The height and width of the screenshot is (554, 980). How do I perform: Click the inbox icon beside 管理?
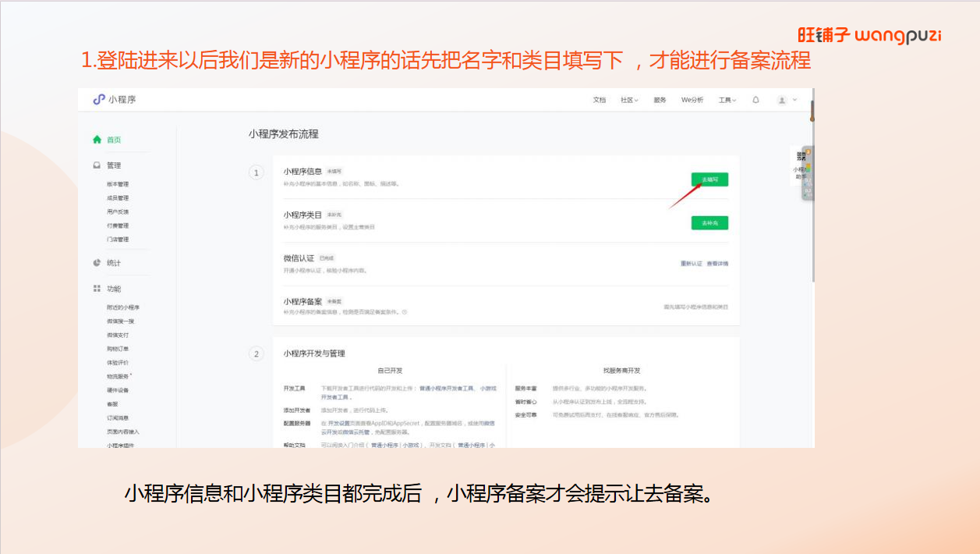97,165
